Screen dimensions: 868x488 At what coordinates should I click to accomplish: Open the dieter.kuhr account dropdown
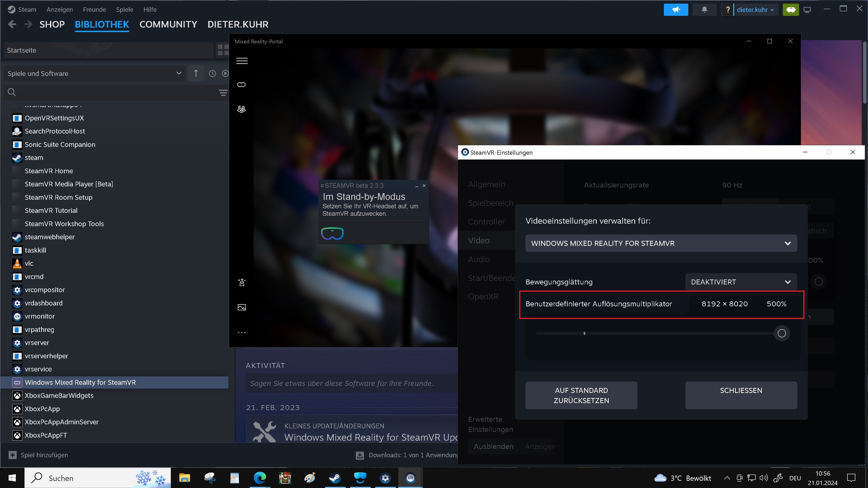pyautogui.click(x=756, y=9)
